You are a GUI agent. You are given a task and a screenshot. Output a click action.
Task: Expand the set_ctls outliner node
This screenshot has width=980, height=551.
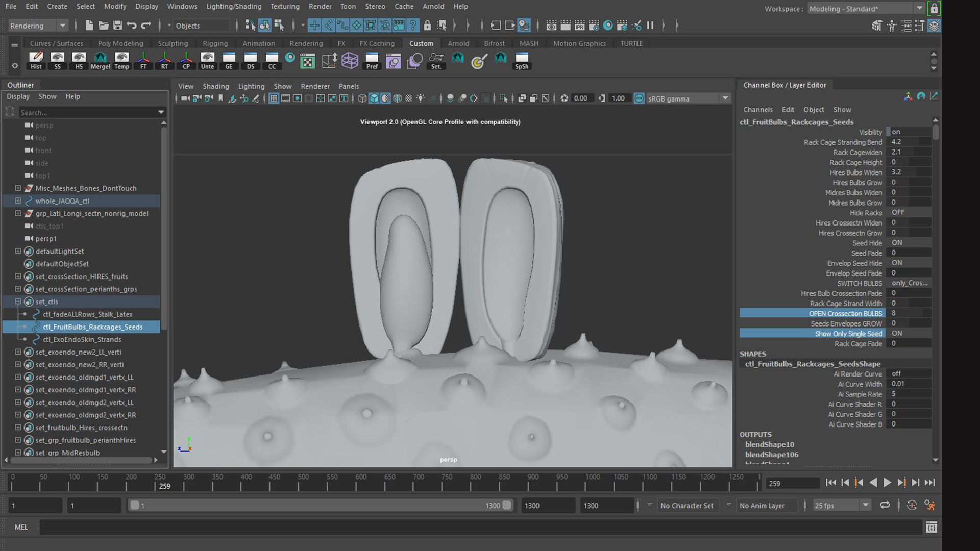click(x=18, y=302)
